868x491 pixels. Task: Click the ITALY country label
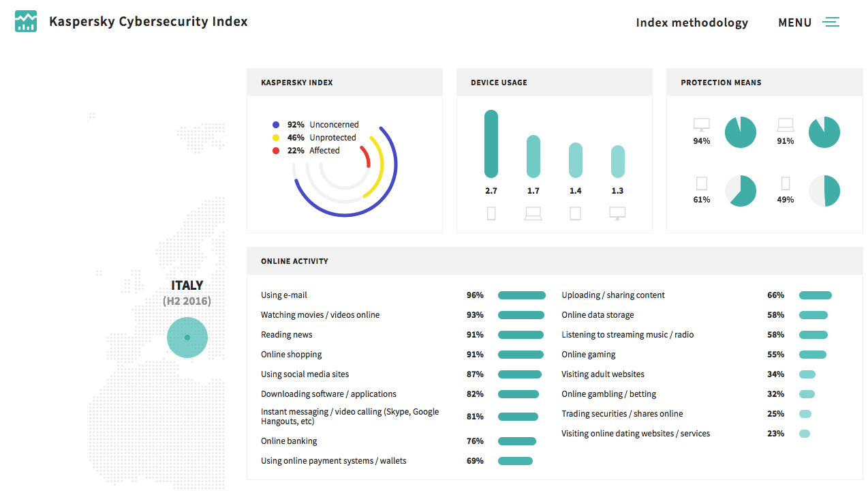tap(187, 286)
